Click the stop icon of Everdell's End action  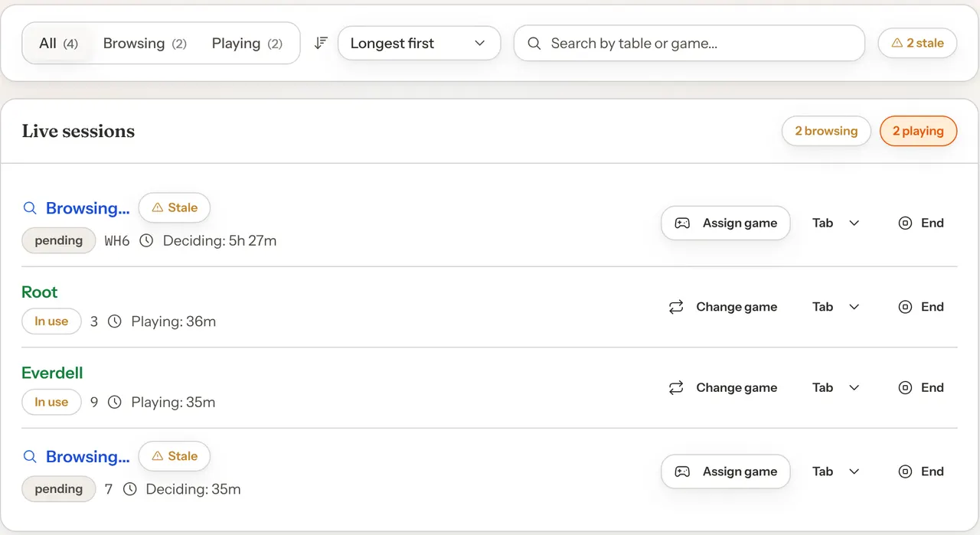pos(905,388)
